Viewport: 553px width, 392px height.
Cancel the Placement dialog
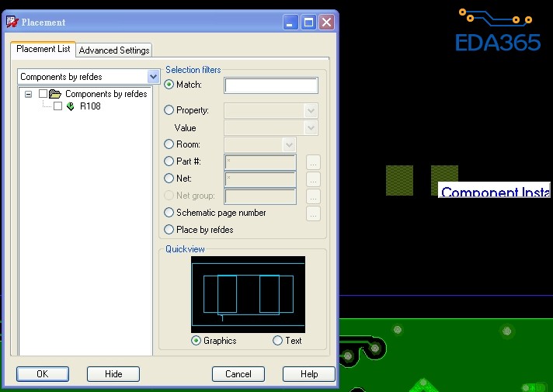click(x=238, y=373)
